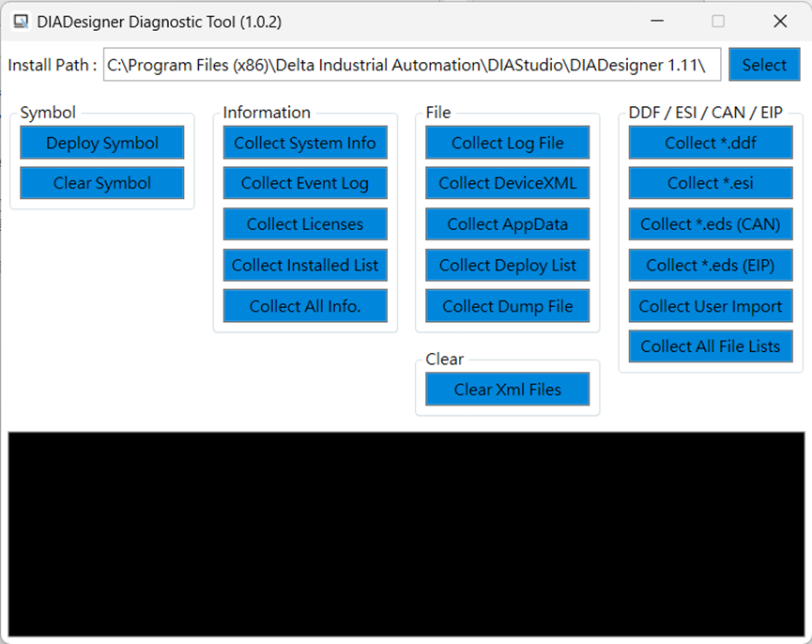Image resolution: width=812 pixels, height=644 pixels.
Task: Click the Install Path text field
Action: [x=411, y=65]
